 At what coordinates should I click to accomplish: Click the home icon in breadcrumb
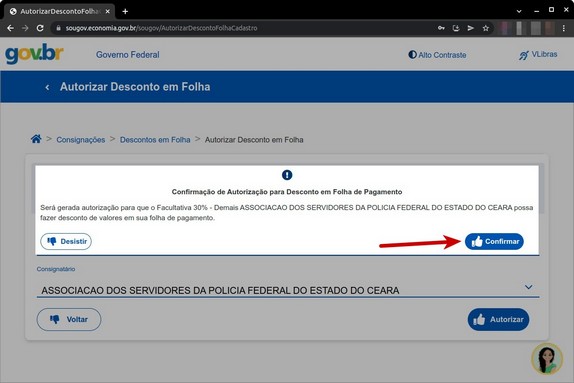[x=36, y=139]
